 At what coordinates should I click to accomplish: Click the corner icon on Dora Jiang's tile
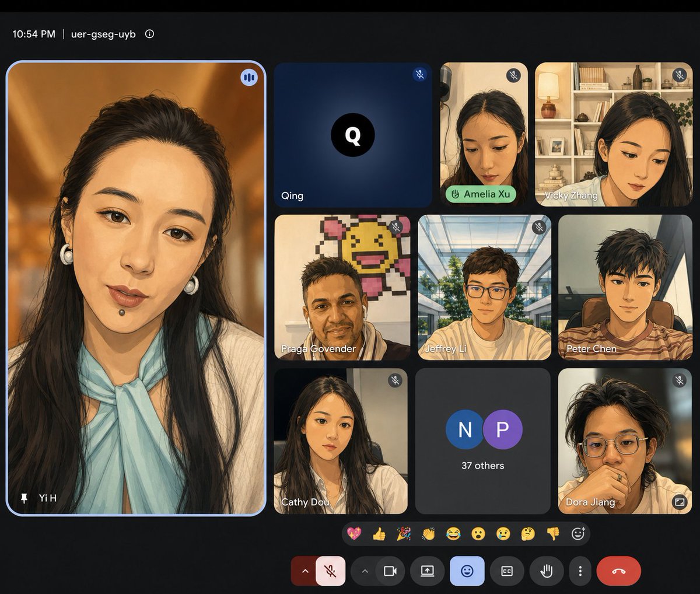click(x=680, y=502)
